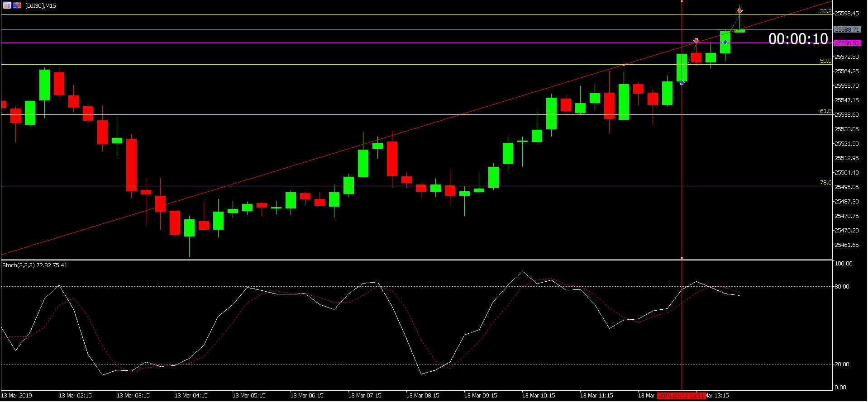Click the red 2019.03.13 13:11 date marker
Screen dimensions: 868x402
click(x=681, y=396)
